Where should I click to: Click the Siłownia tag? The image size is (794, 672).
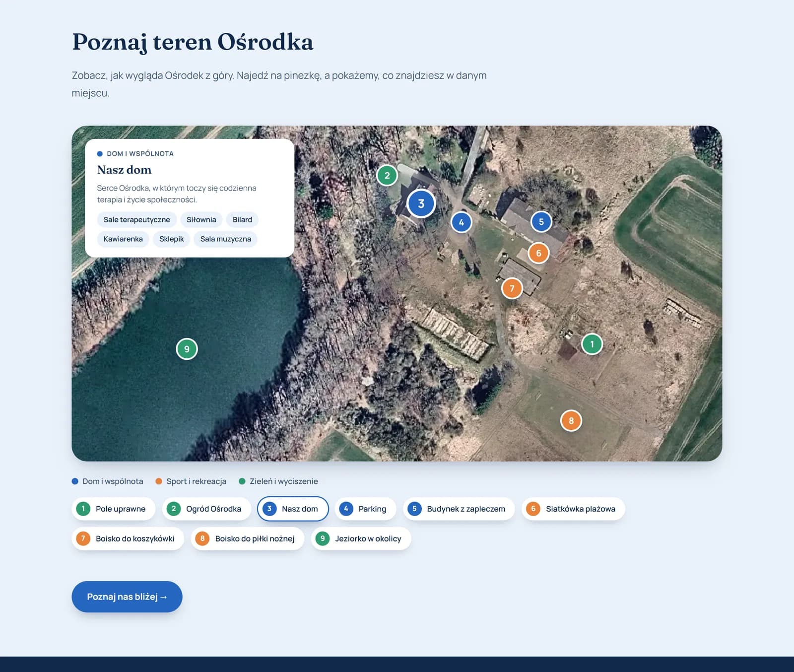click(201, 220)
